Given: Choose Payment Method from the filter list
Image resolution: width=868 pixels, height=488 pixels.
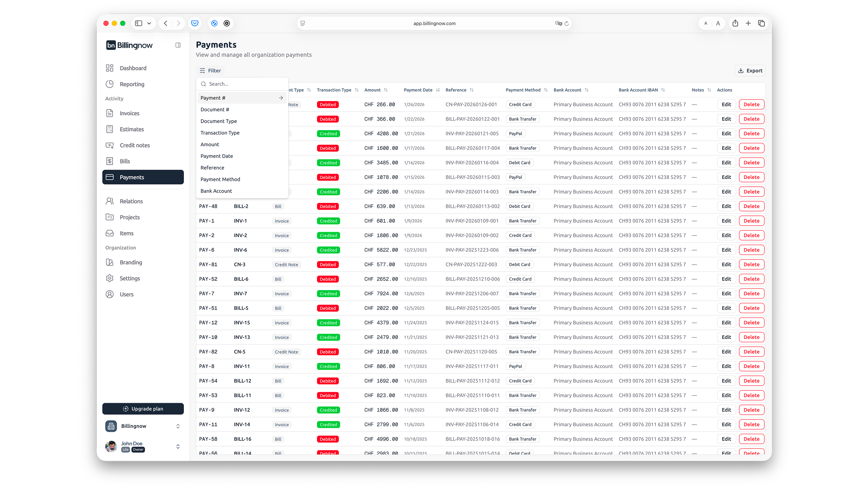Looking at the screenshot, I should [220, 179].
